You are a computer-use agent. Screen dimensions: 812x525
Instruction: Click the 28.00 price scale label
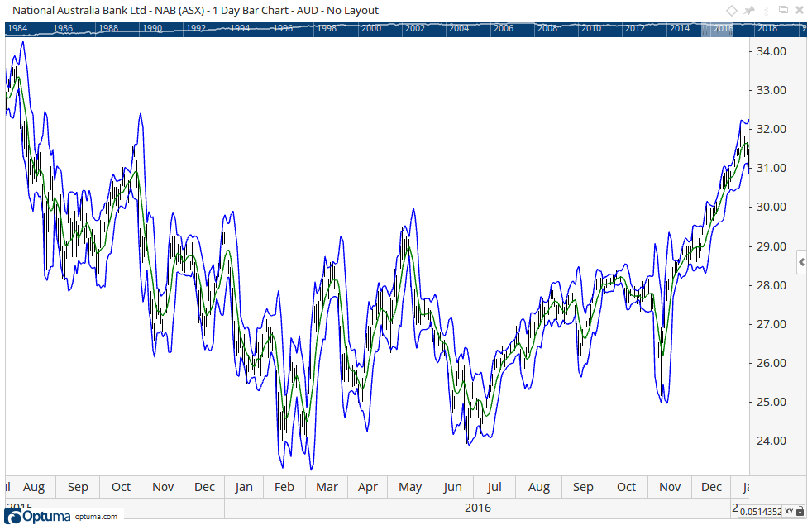[771, 285]
